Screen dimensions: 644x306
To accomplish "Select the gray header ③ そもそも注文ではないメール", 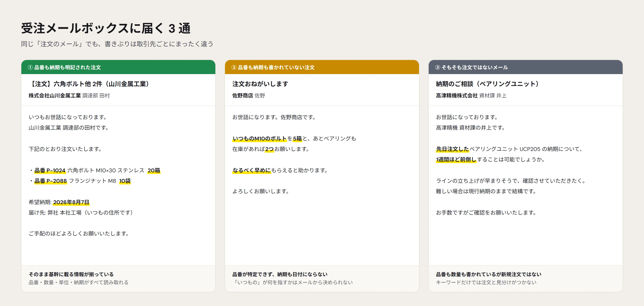I will tap(525, 67).
